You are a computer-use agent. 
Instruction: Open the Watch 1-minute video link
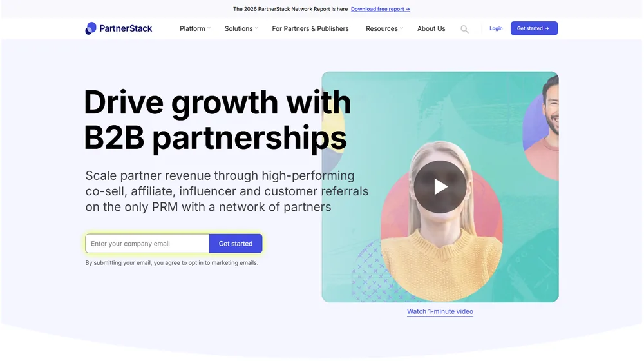440,311
